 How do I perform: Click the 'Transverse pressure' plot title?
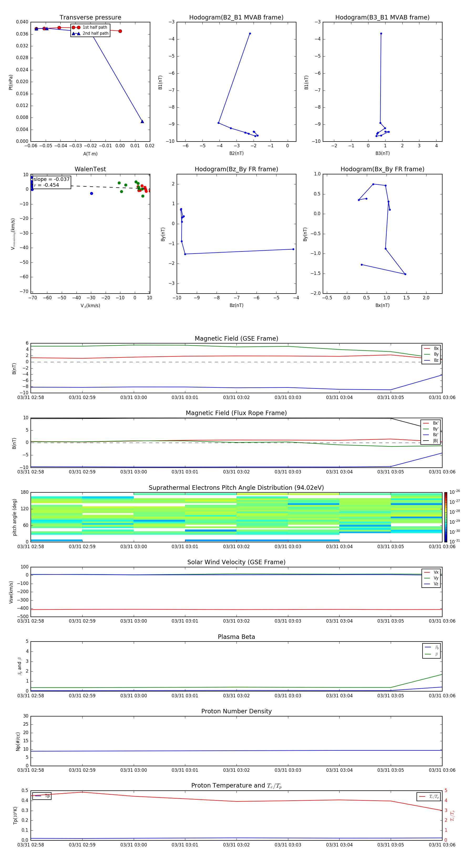[x=90, y=18]
